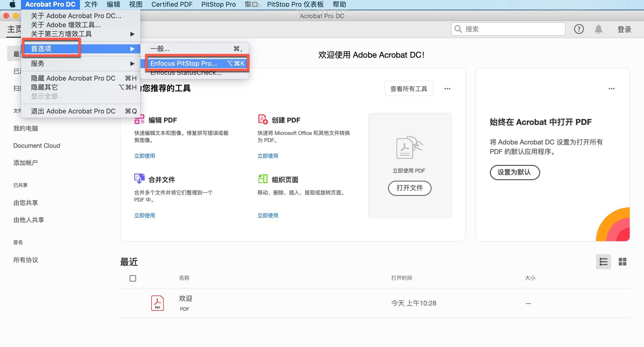This screenshot has height=347, width=644.
Task: Open the help question mark icon
Action: point(579,29)
